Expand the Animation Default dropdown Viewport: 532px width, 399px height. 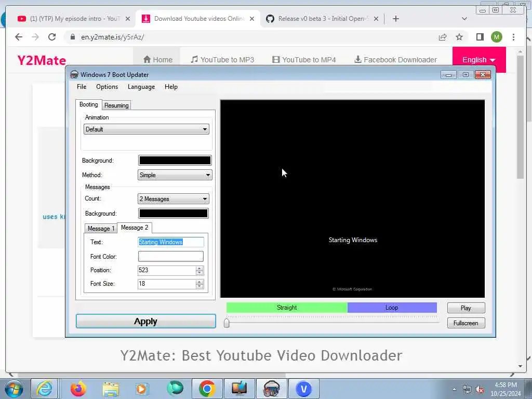[x=146, y=129]
